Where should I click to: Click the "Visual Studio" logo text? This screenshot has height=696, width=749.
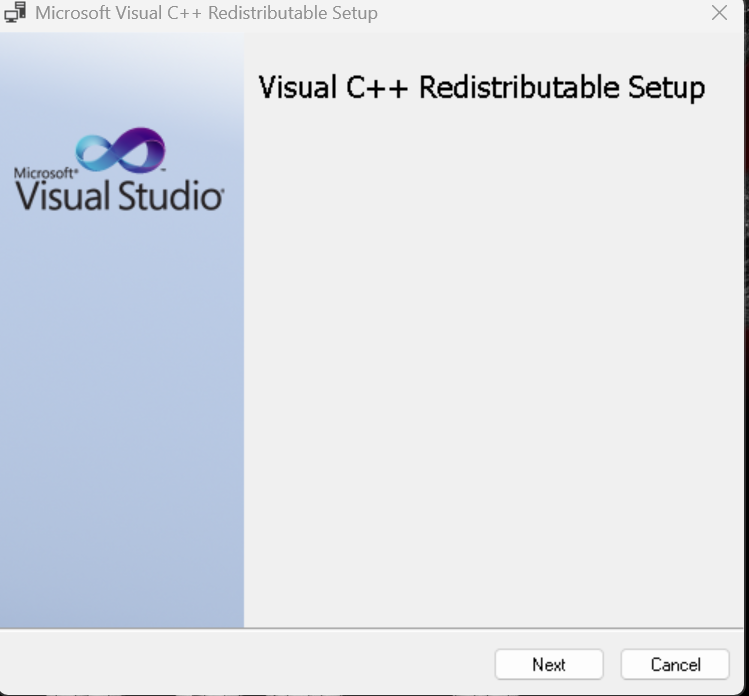tap(119, 194)
